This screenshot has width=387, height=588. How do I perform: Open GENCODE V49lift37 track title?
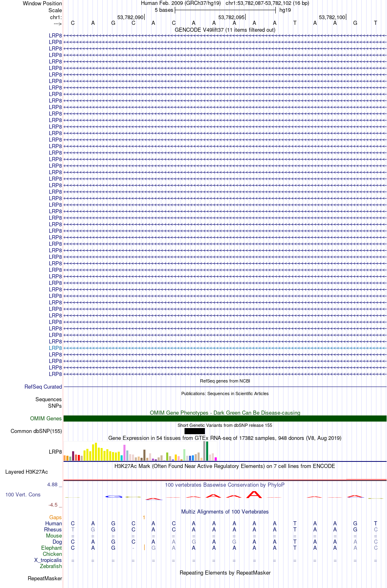point(225,30)
